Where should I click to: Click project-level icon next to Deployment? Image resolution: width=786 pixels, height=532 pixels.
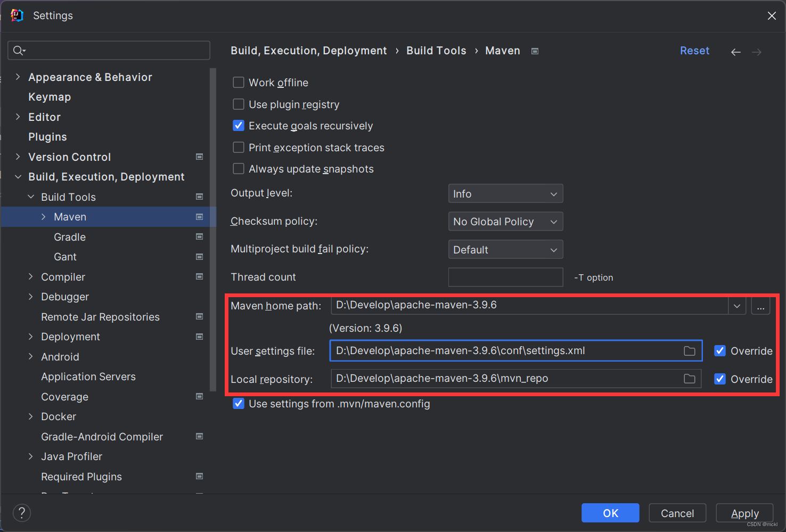pyautogui.click(x=200, y=337)
